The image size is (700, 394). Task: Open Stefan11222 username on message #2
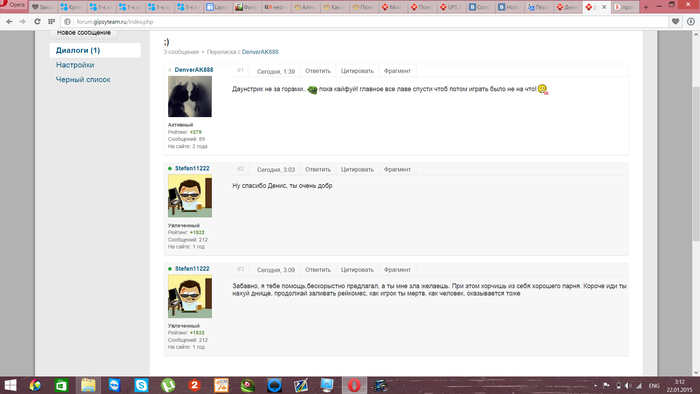192,168
